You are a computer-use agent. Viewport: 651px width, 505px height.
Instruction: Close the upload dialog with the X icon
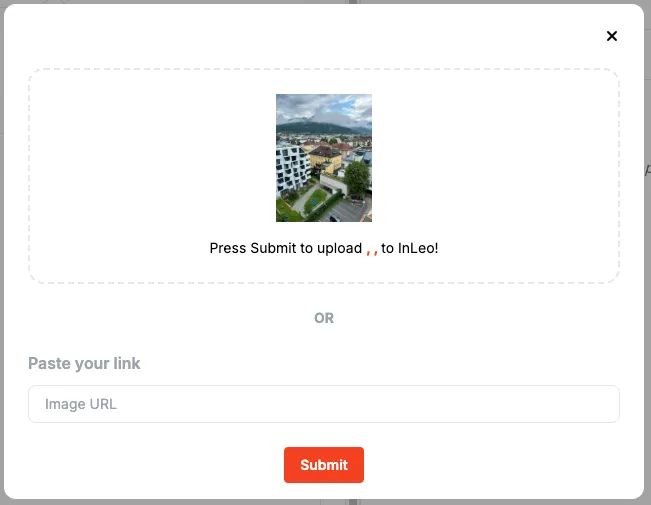(x=612, y=36)
